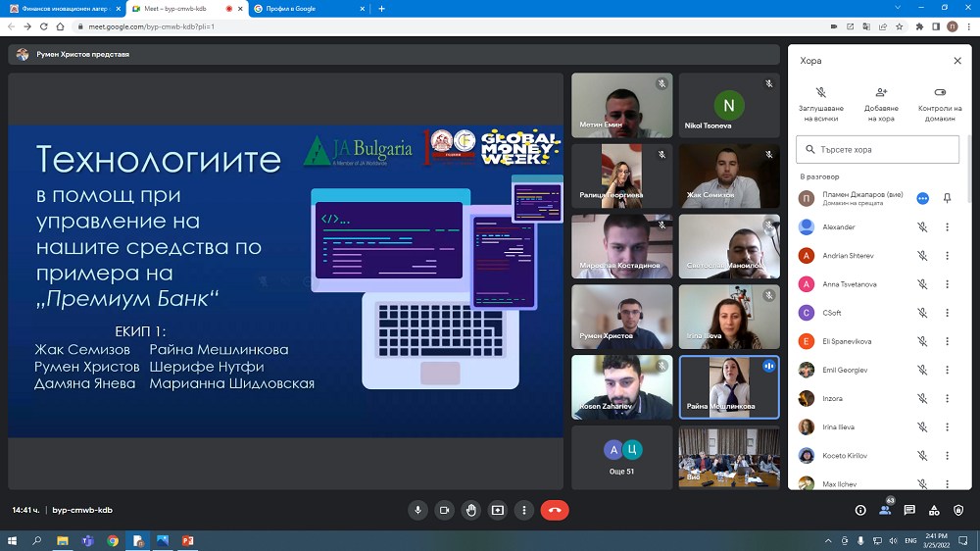Add people to the meeting

[x=881, y=104]
